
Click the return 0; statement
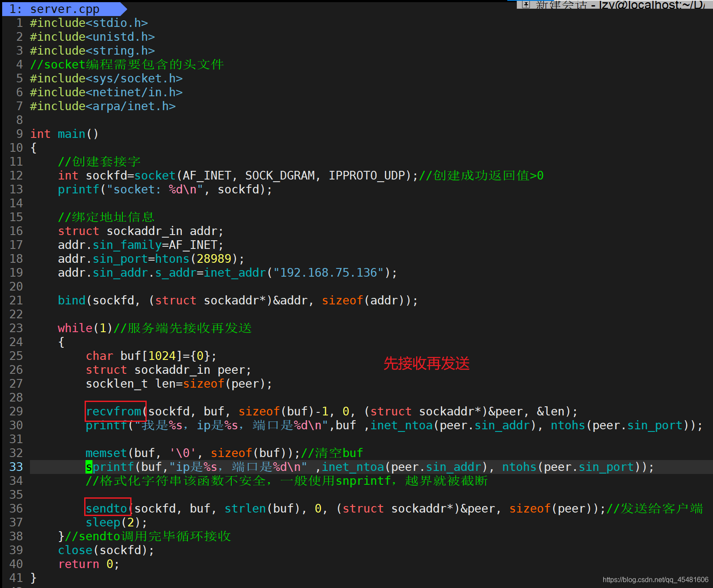coord(89,564)
